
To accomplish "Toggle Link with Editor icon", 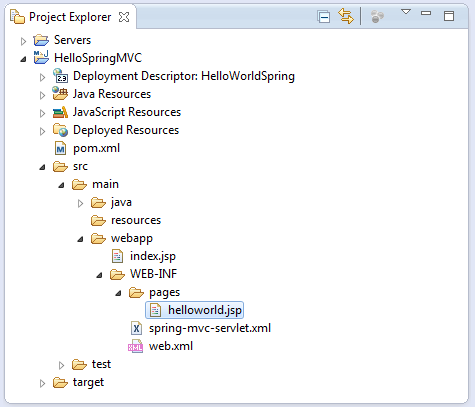I will tap(346, 16).
